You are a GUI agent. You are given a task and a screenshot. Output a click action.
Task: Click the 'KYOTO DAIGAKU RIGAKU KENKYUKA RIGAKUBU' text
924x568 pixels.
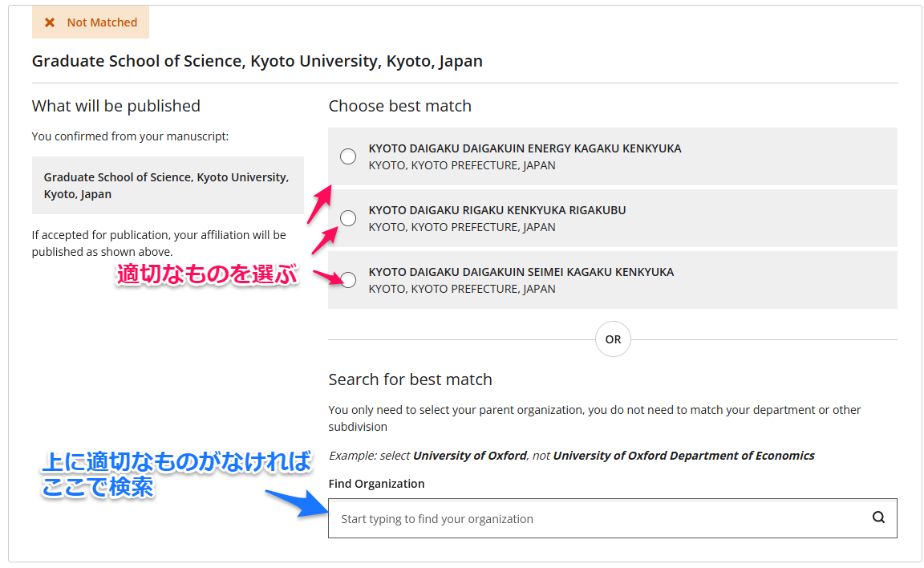click(497, 210)
